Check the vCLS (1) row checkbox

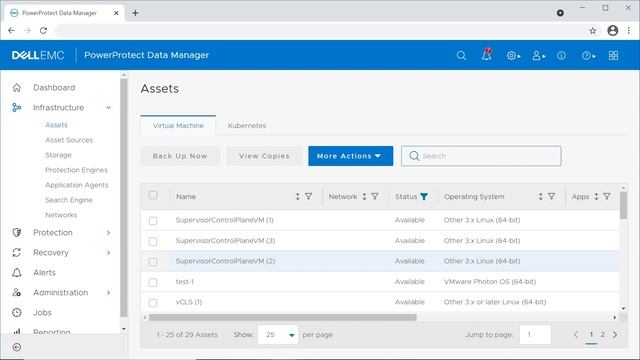tap(153, 302)
